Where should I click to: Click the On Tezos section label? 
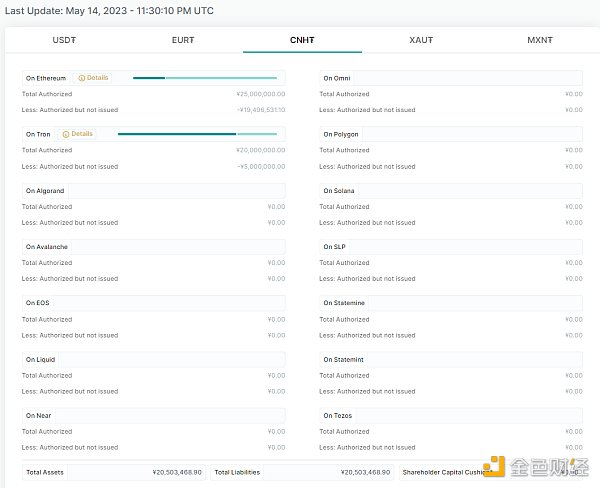tap(338, 415)
